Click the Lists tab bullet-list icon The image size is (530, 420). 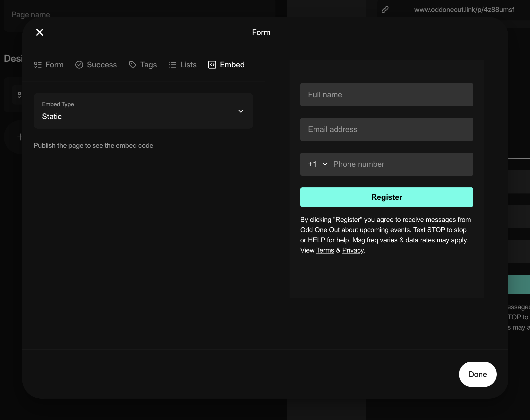[173, 65]
